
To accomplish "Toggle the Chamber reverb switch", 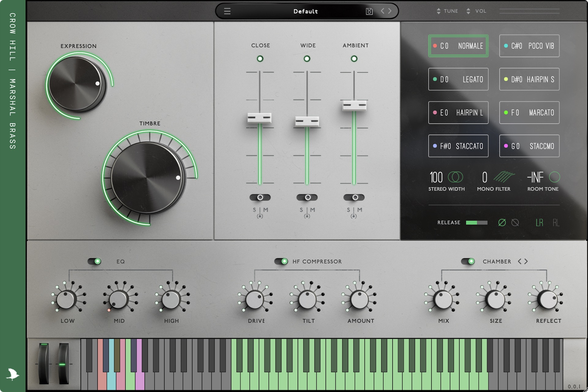I will pyautogui.click(x=468, y=261).
